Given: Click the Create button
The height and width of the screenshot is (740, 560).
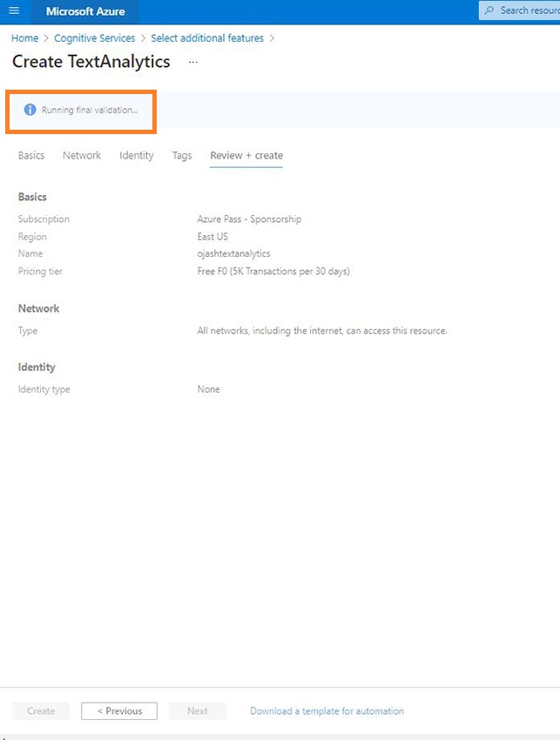Looking at the screenshot, I should pyautogui.click(x=41, y=710).
